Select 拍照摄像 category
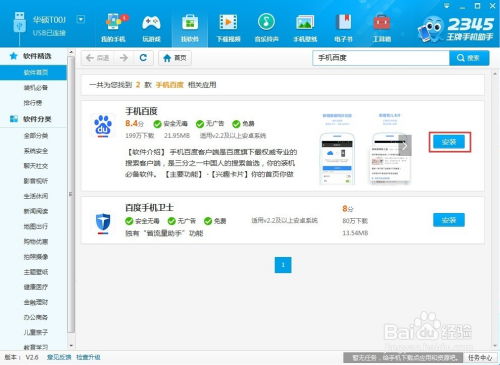 [x=36, y=257]
